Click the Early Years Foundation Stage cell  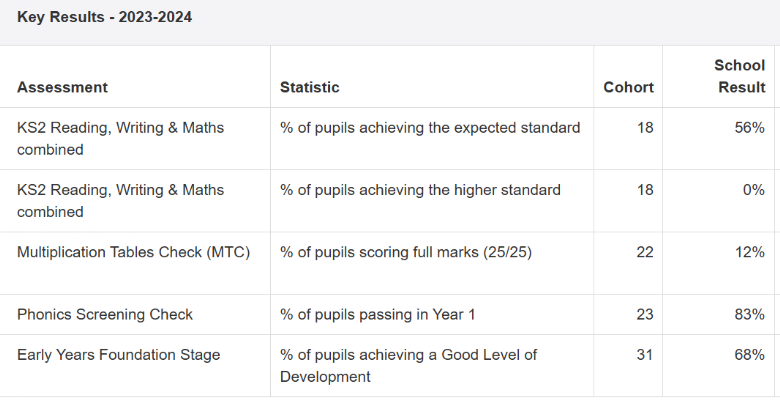click(x=118, y=355)
